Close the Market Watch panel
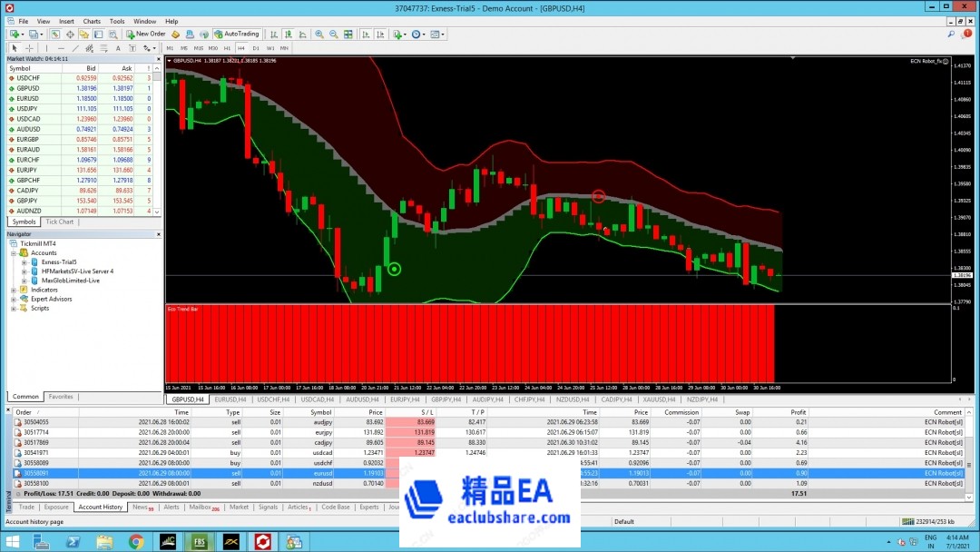Viewport: 980px width, 552px height. coord(158,59)
